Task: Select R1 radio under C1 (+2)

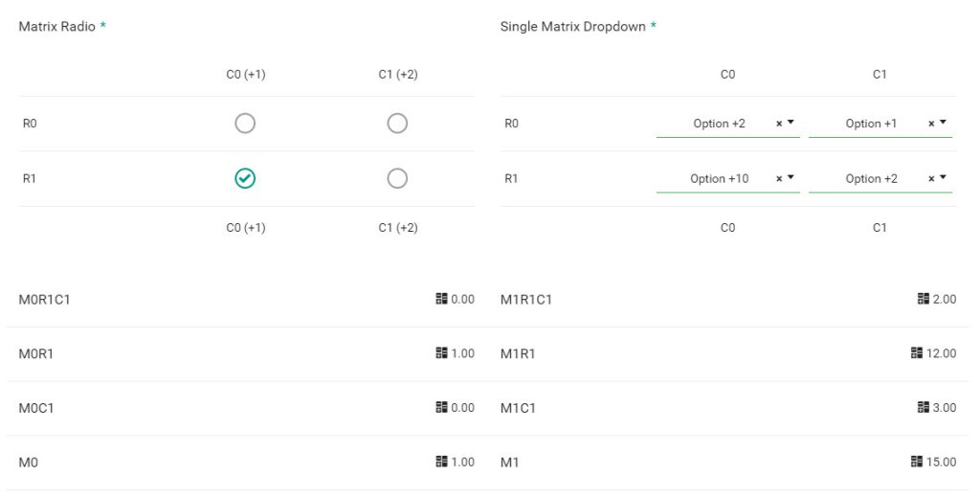Action: point(397,178)
